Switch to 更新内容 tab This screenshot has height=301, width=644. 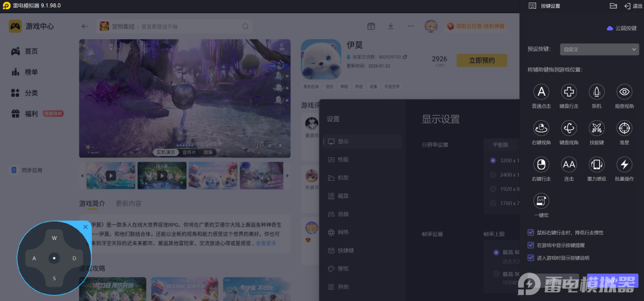[128, 203]
